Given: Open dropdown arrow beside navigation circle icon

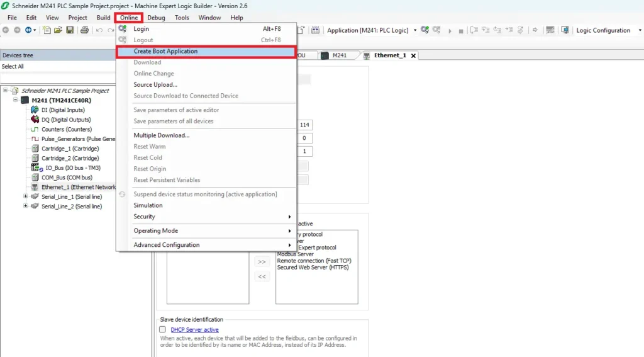Looking at the screenshot, I should point(35,30).
